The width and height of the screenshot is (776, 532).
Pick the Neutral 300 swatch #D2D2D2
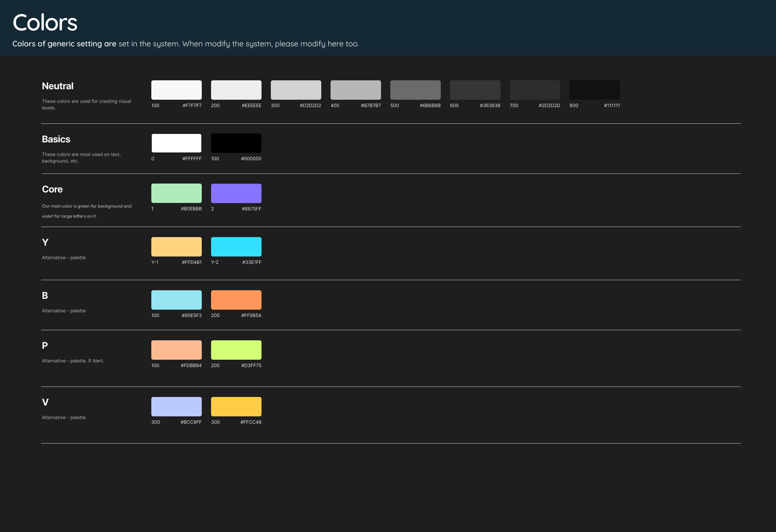(x=296, y=90)
